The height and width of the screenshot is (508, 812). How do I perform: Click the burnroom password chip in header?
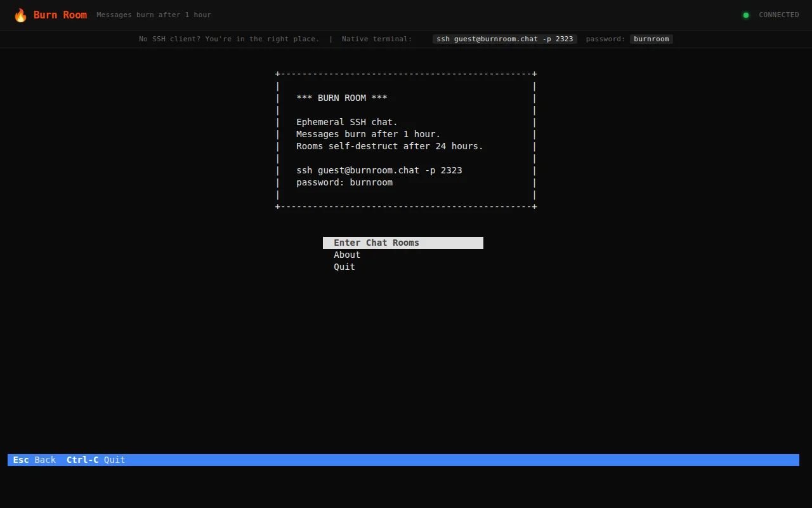click(x=652, y=39)
